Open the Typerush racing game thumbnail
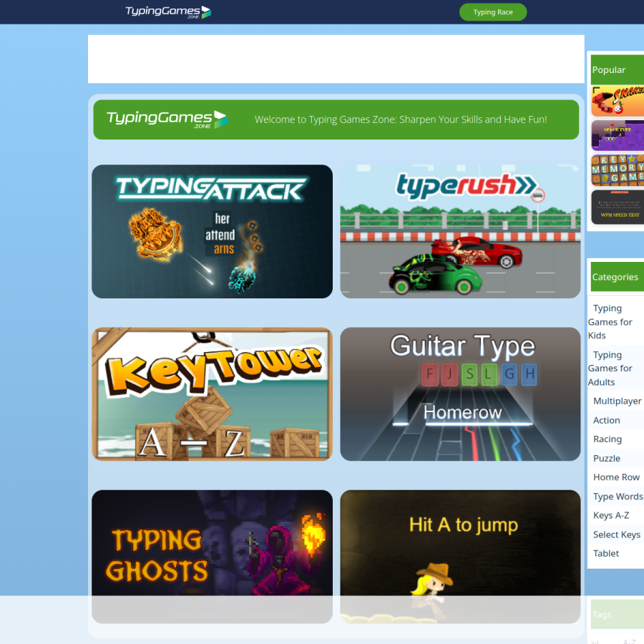Screen dimensions: 644x644 click(460, 232)
